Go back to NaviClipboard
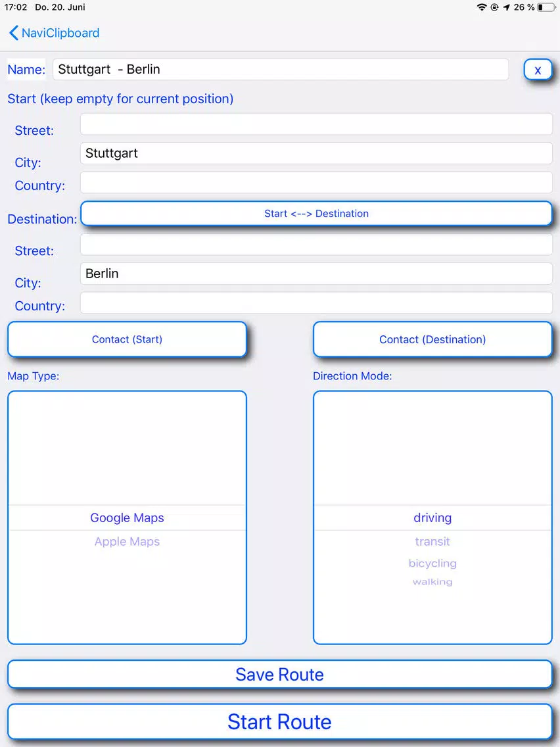The width and height of the screenshot is (560, 747). point(55,33)
